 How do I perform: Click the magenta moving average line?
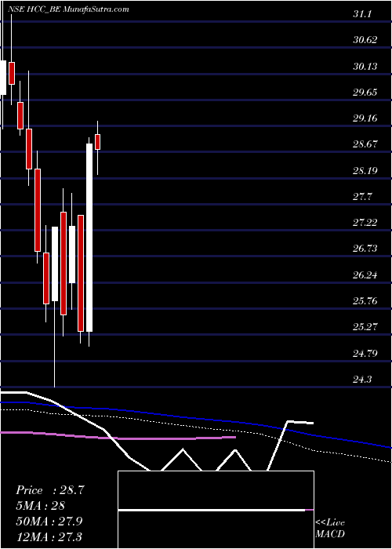click(118, 437)
